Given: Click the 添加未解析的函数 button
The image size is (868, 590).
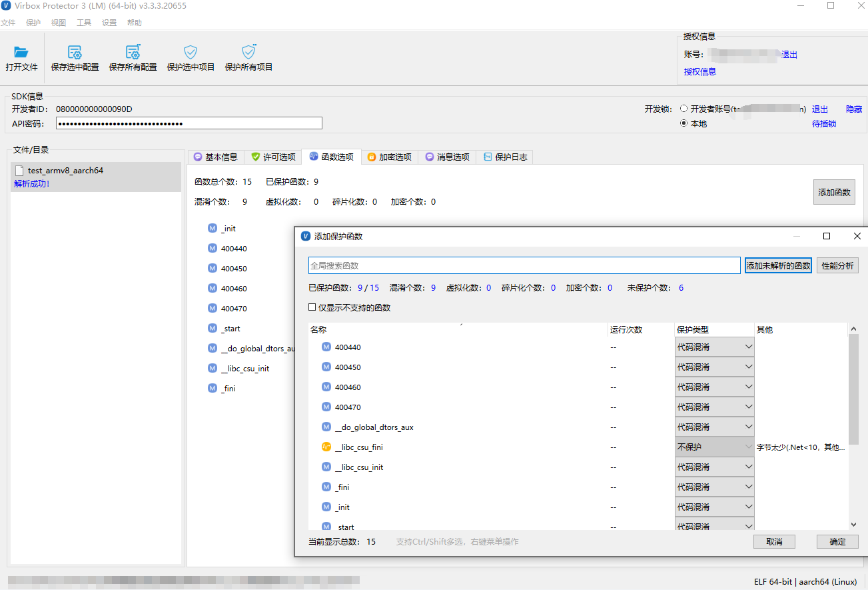Looking at the screenshot, I should point(778,265).
